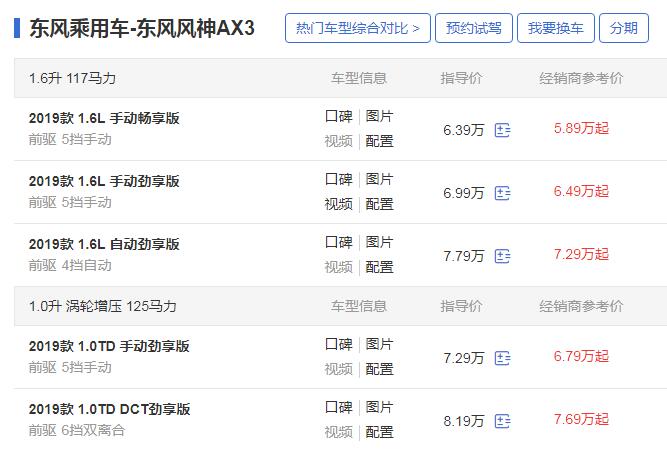
Task: Open 图片 for 1.6L 手动劲享版
Action: [379, 179]
